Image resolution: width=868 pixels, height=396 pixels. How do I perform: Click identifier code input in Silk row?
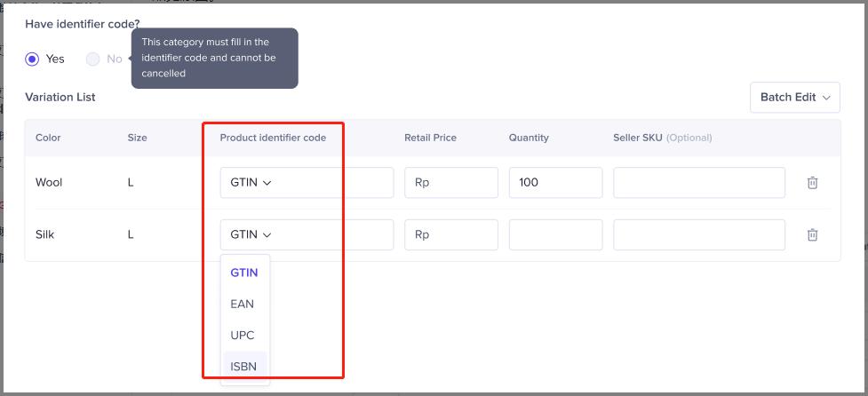pos(333,234)
